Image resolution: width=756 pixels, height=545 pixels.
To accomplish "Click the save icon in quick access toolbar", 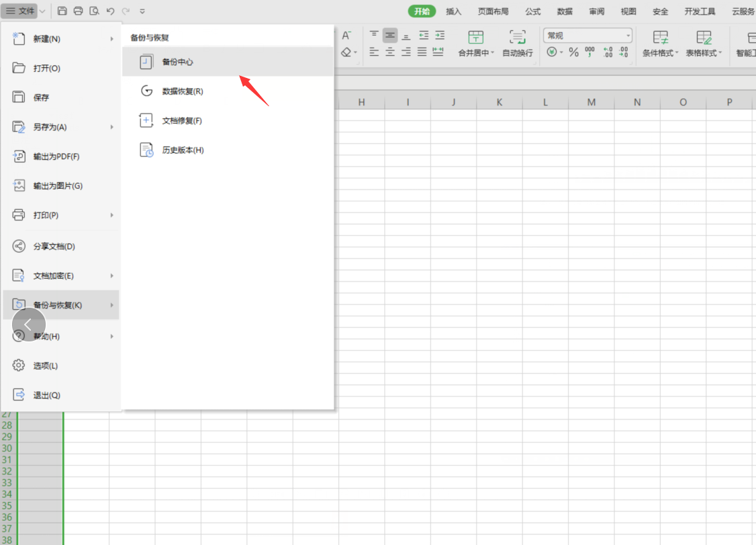I will (62, 11).
